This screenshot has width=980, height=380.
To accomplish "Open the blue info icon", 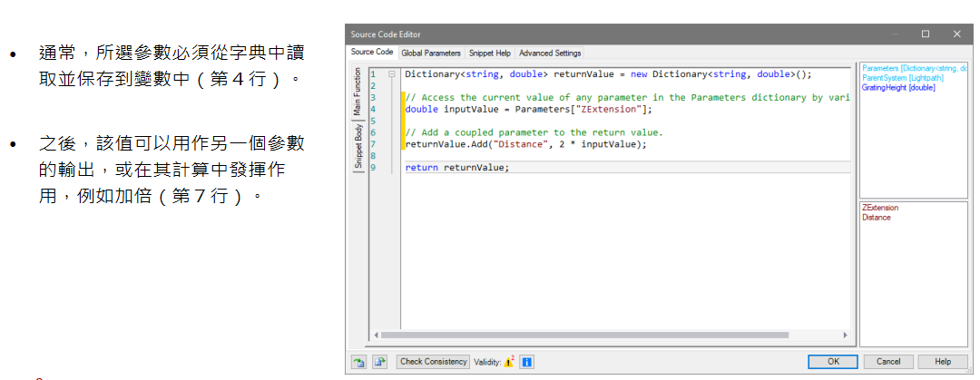I will [526, 362].
